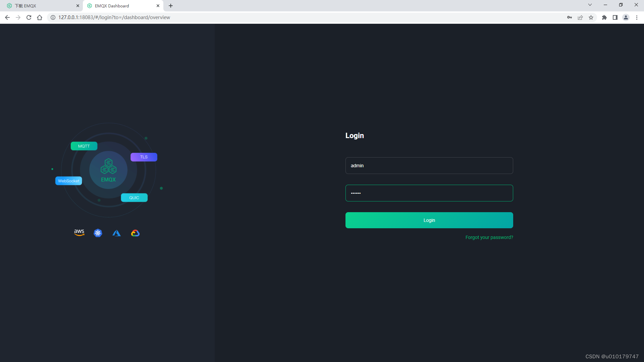Open the saved password key icon
644x362 pixels.
coord(570,17)
